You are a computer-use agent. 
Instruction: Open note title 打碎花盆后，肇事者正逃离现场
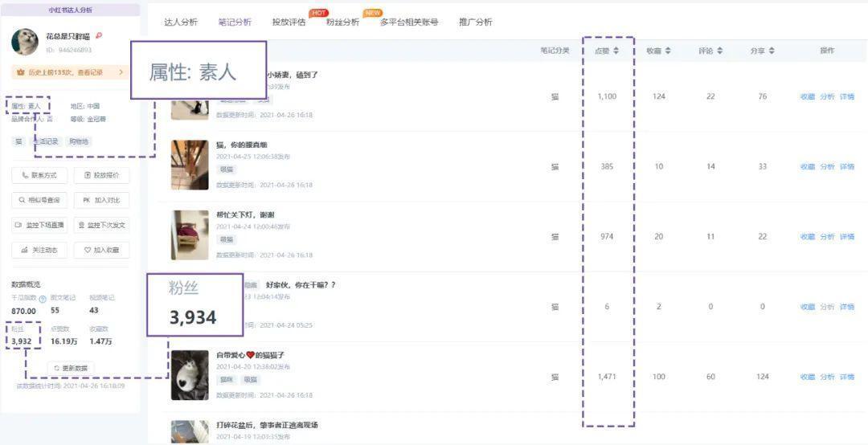click(267, 425)
